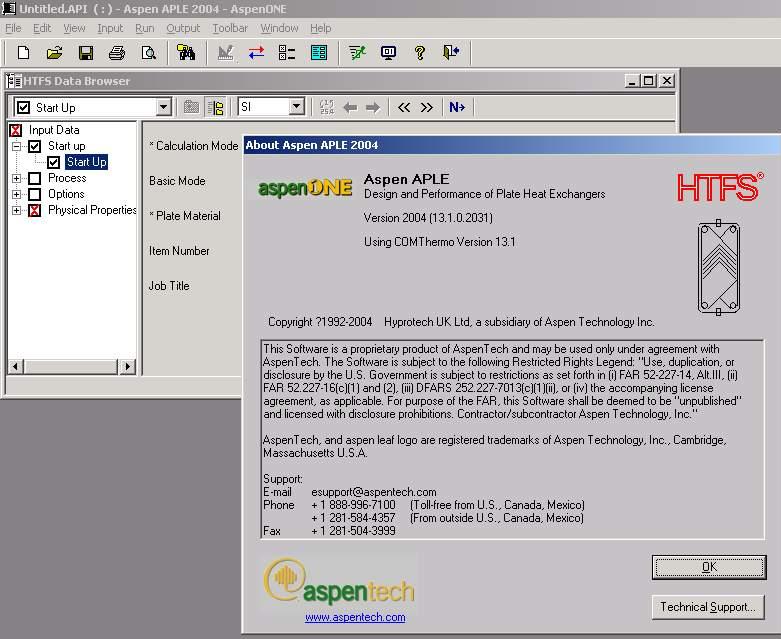The width and height of the screenshot is (781, 639).
Task: Open a file with the folder icon
Action: point(54,52)
